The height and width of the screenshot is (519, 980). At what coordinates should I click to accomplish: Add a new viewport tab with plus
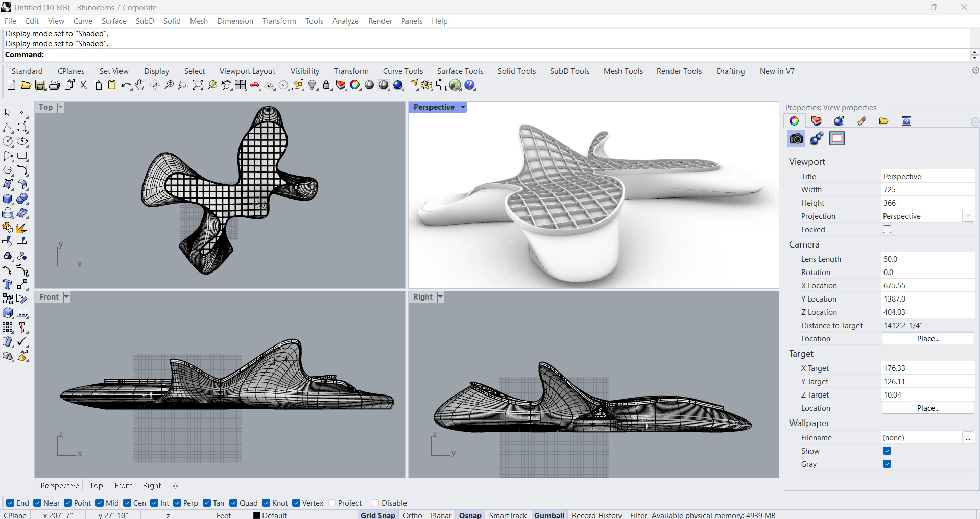tap(175, 486)
